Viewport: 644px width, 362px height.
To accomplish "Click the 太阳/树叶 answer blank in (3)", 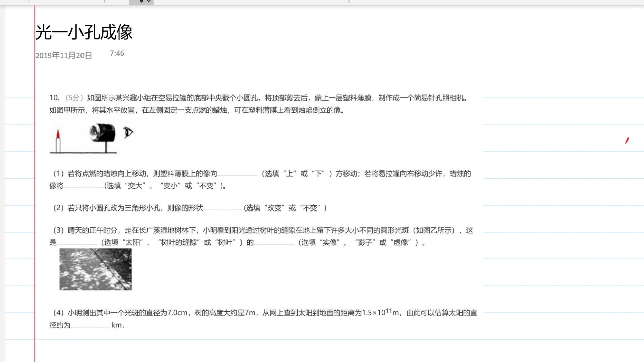I will pos(77,242).
